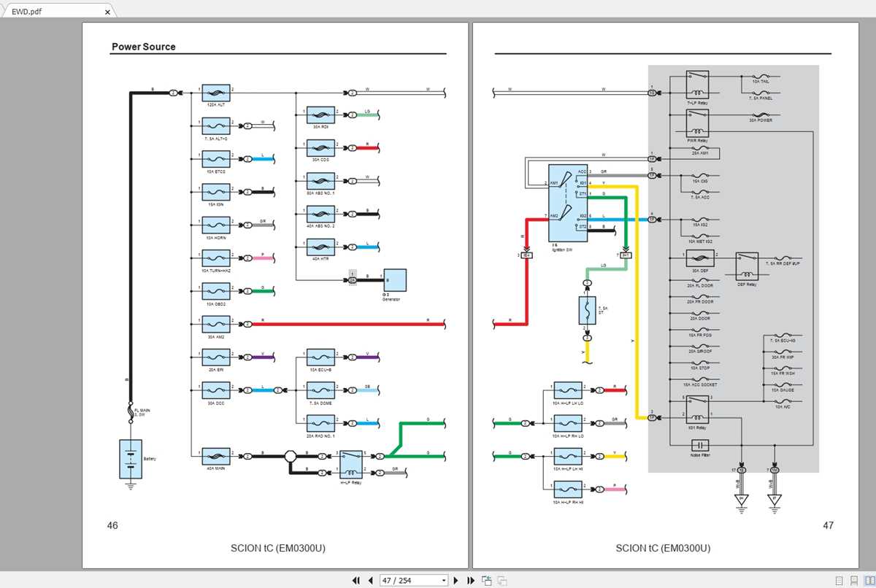Image resolution: width=876 pixels, height=588 pixels.
Task: Click the T-LP Relay symbol
Action: tap(698, 85)
